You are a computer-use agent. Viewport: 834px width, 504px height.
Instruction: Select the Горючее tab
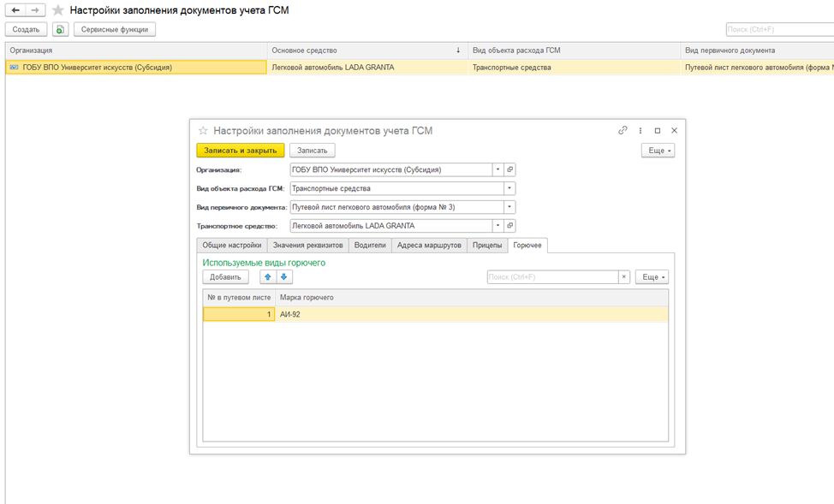coord(527,245)
